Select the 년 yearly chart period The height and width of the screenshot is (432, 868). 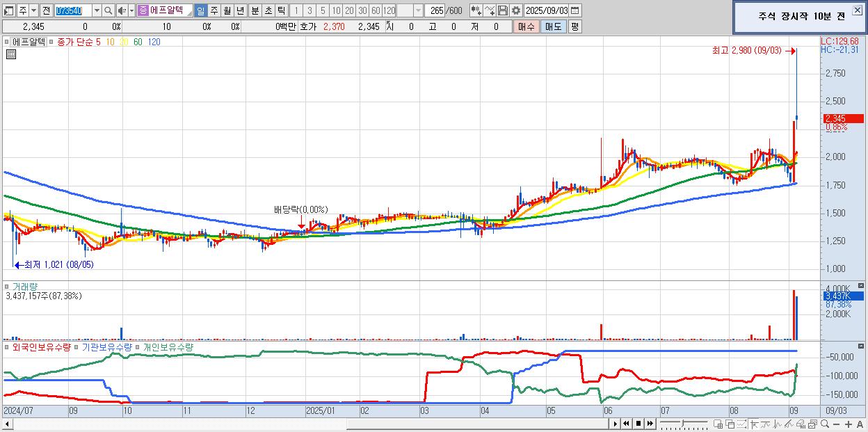click(x=241, y=10)
